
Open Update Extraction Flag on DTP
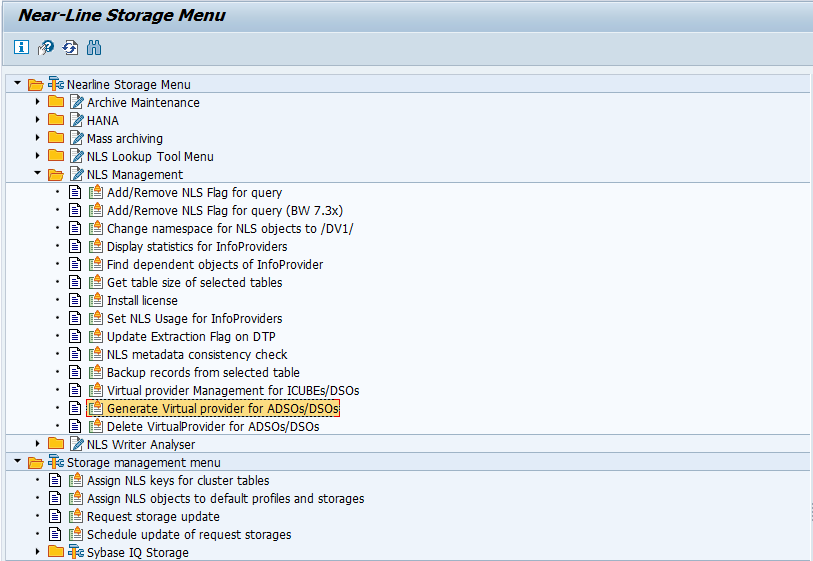[x=191, y=336]
